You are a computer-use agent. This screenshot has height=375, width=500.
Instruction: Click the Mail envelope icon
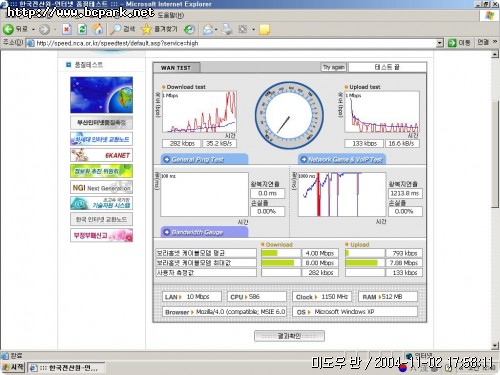coord(208,30)
